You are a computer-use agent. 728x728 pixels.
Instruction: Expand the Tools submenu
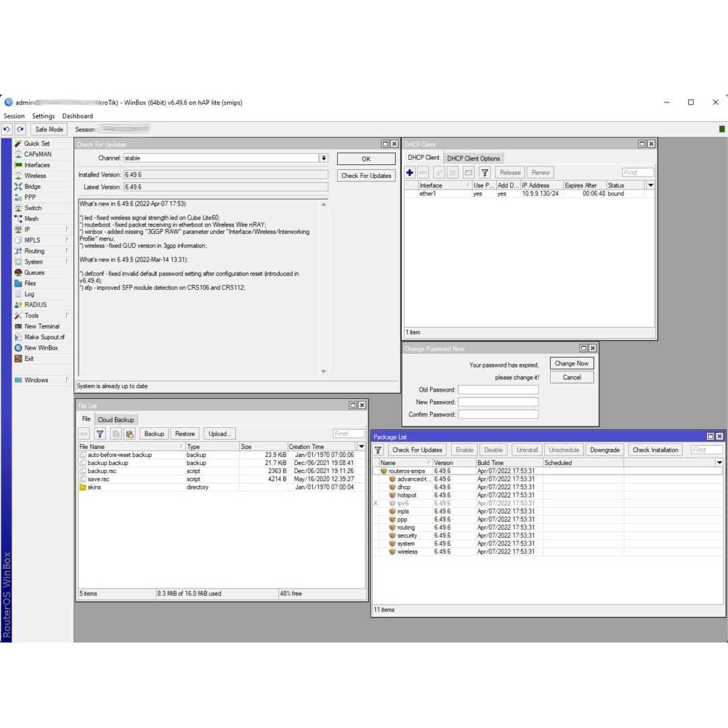pos(67,315)
